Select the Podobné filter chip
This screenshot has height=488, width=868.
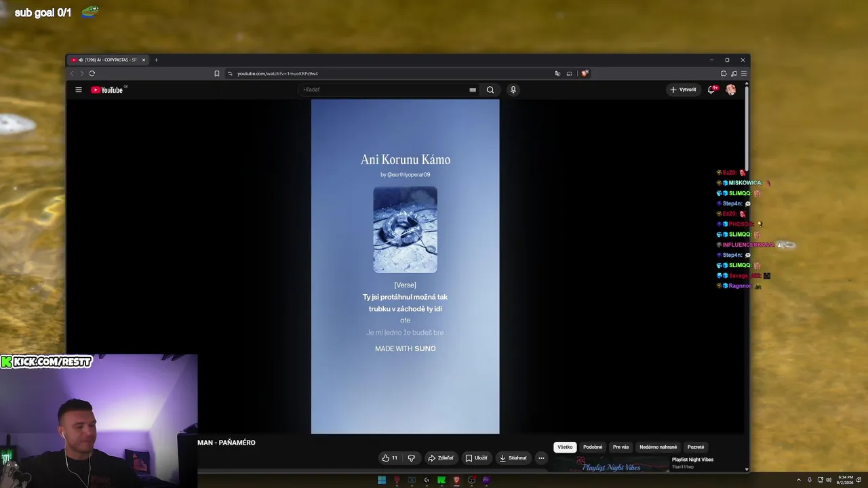click(593, 447)
